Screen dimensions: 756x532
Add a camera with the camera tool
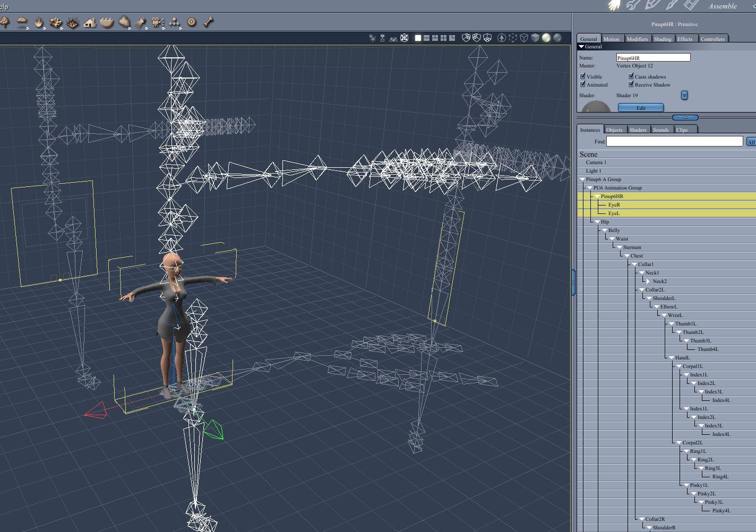pos(158,22)
